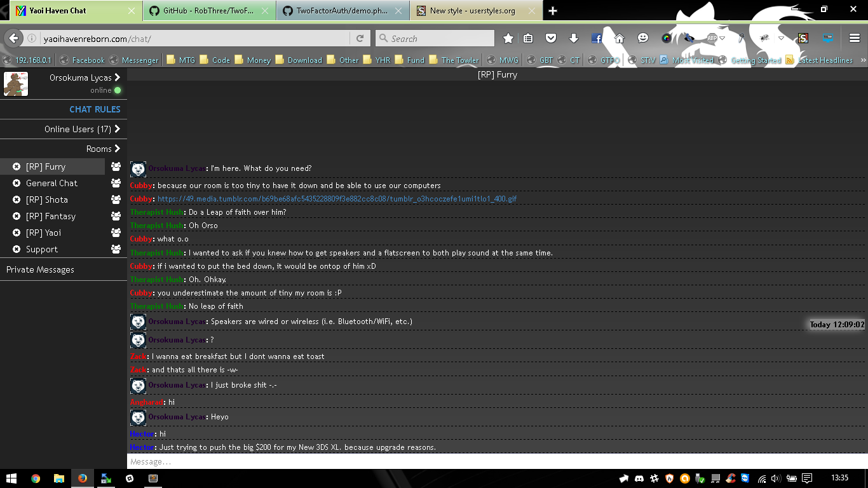Open the Stylish S extension icon
This screenshot has height=488, width=868.
coord(803,38)
